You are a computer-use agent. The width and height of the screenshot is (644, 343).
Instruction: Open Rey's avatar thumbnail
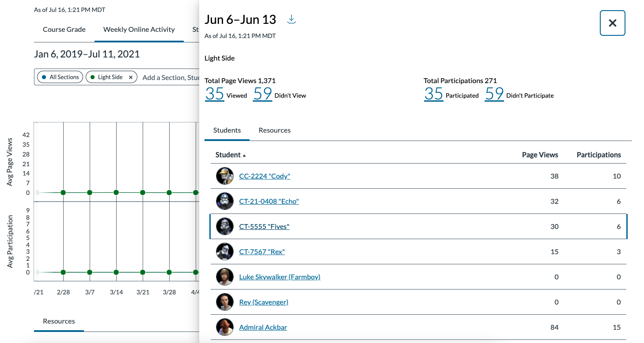(225, 302)
